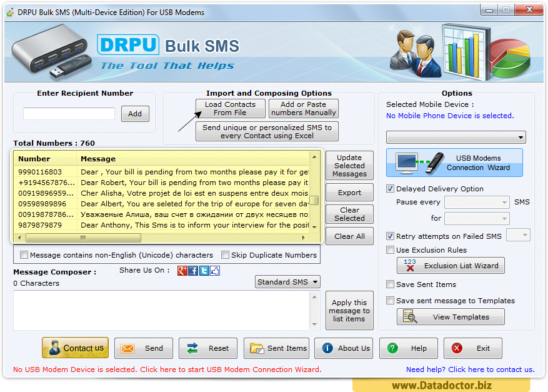Click the Twitter share icon
This screenshot has width=548, height=392.
(x=204, y=271)
